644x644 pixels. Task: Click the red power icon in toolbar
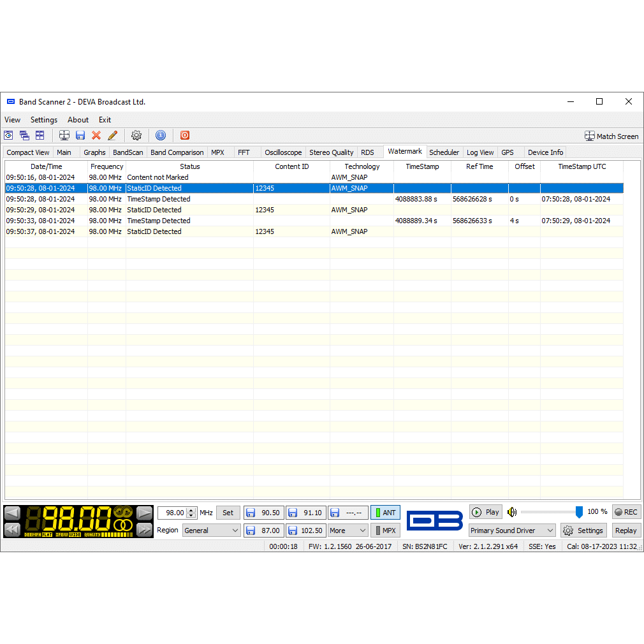coord(185,135)
